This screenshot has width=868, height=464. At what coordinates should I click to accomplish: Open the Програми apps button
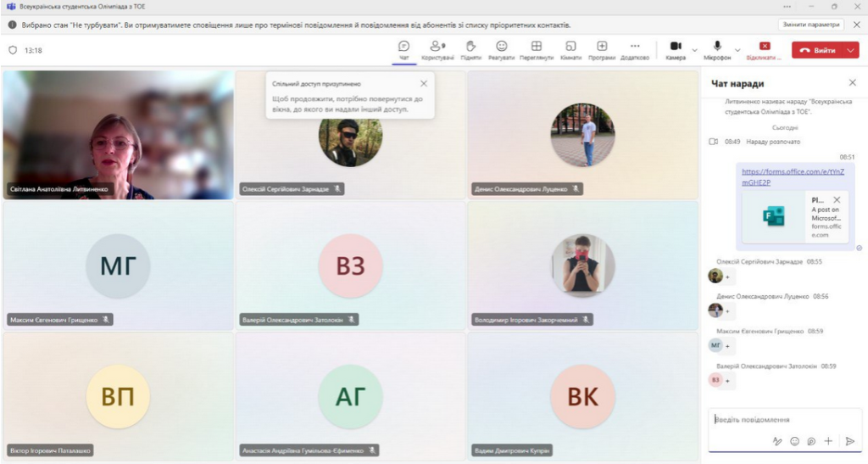[x=602, y=50]
